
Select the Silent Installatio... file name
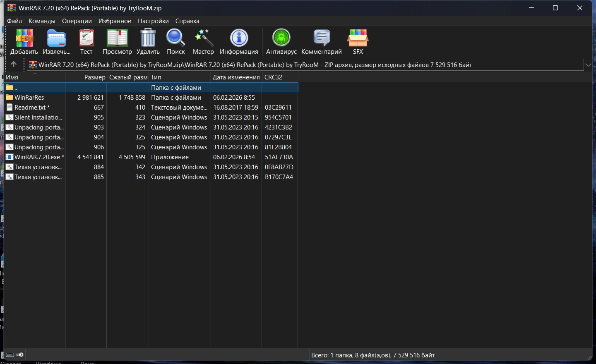[38, 117]
